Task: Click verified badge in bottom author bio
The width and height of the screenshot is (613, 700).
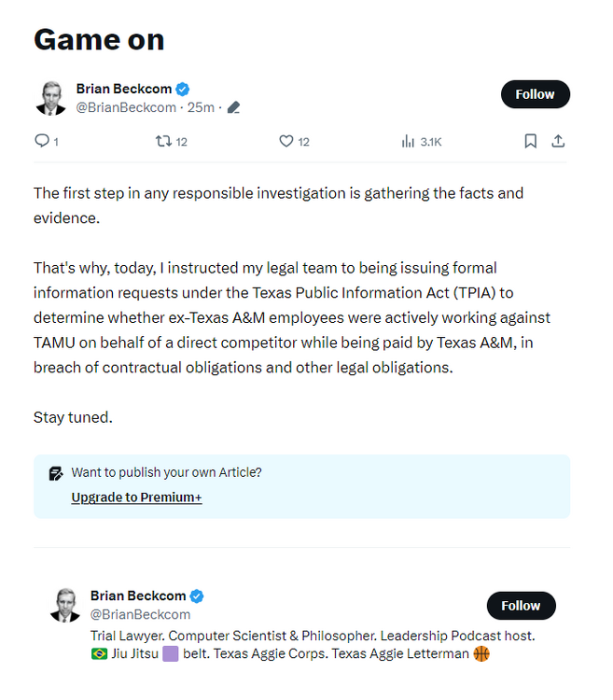Action: click(x=197, y=595)
